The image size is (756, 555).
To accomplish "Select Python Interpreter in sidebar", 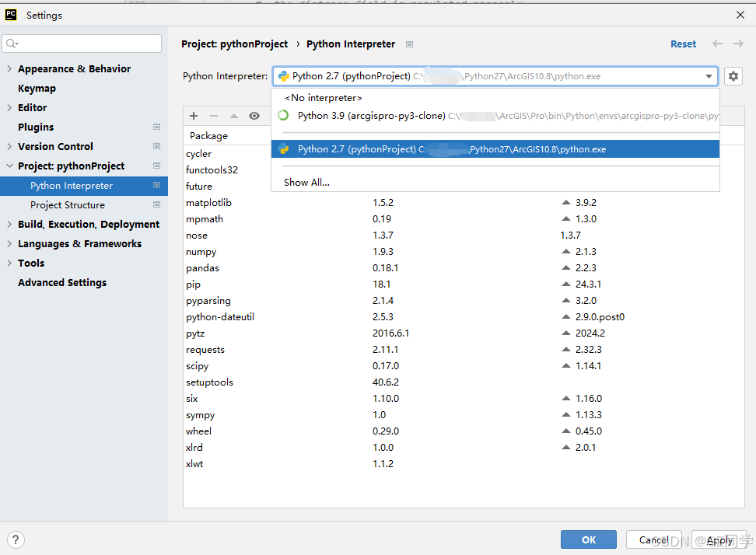I will 84,186.
